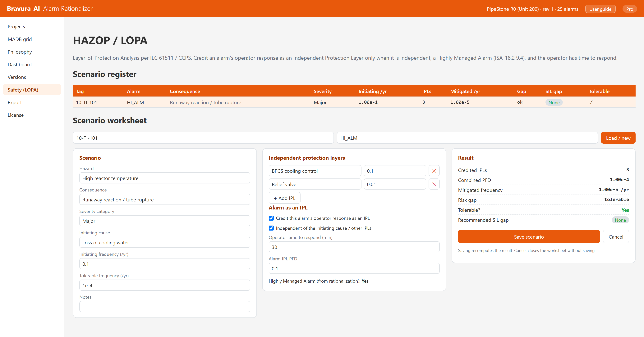644x337 pixels.
Task: Click the Bravura-AI logo text
Action: [x=24, y=8]
